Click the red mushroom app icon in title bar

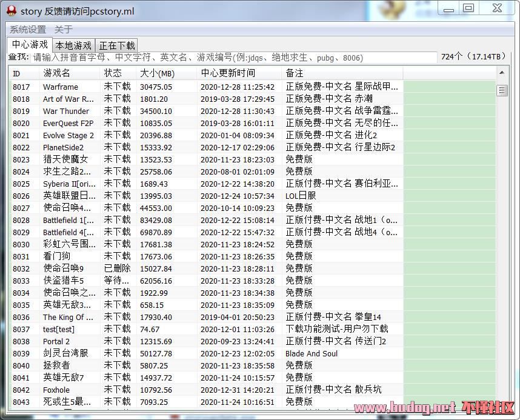point(12,11)
